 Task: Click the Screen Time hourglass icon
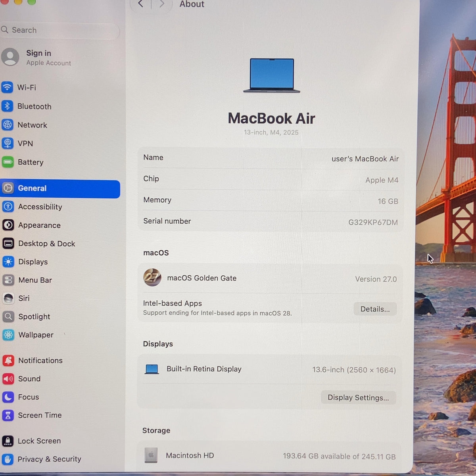pyautogui.click(x=8, y=415)
